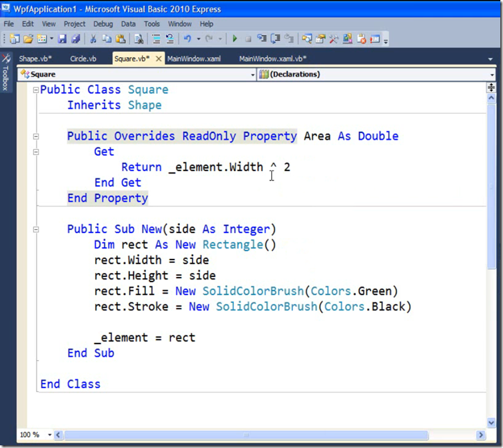Open the Window menu

coord(180,24)
